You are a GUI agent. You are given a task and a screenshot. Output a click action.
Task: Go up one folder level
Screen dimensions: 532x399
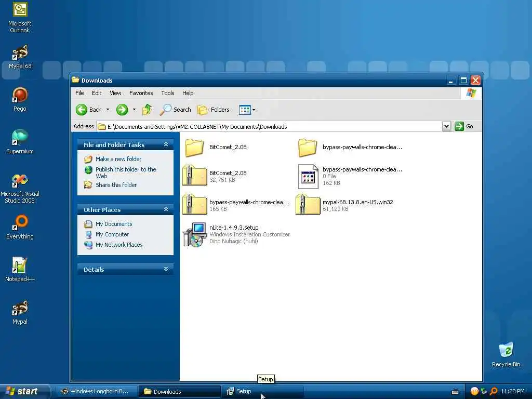147,110
